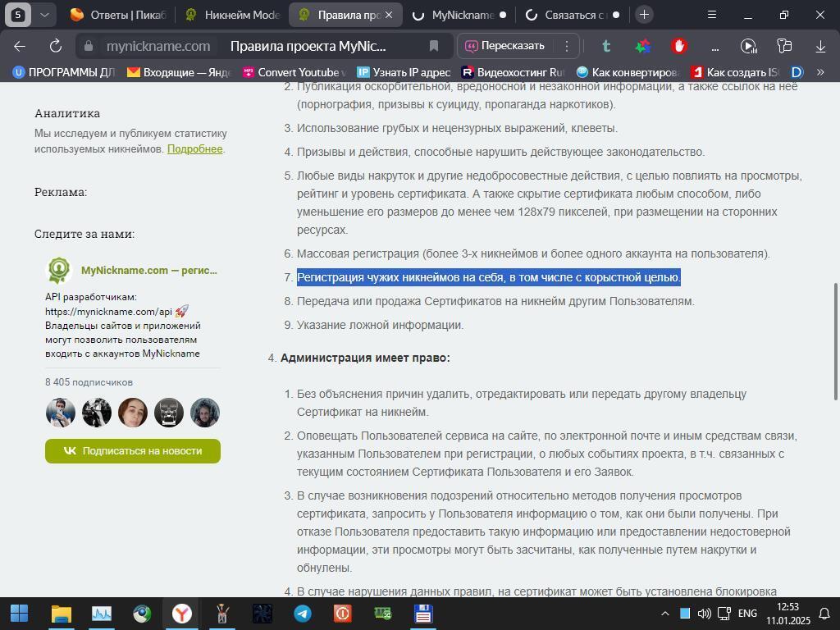Open browser downloads arrow icon
840x630 pixels.
coord(820,46)
